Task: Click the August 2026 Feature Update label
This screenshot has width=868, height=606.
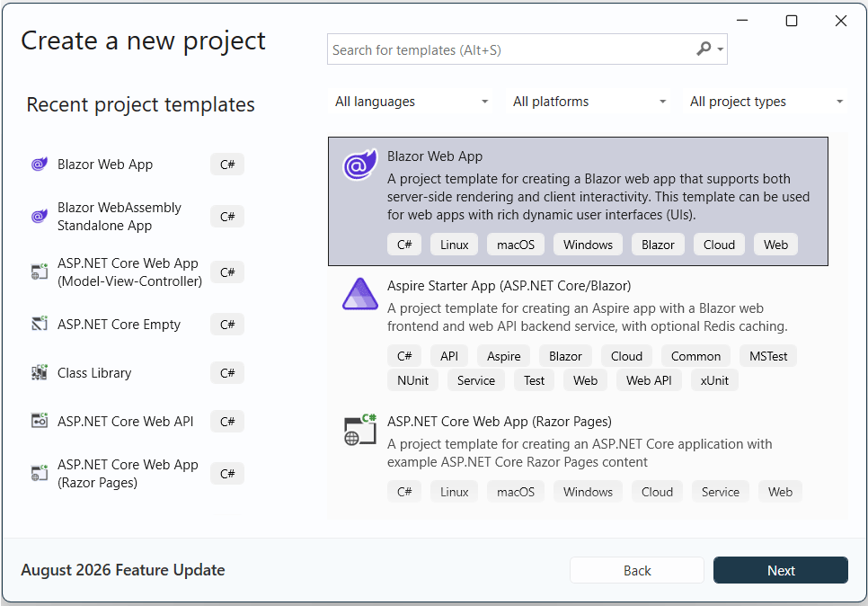Action: [123, 570]
